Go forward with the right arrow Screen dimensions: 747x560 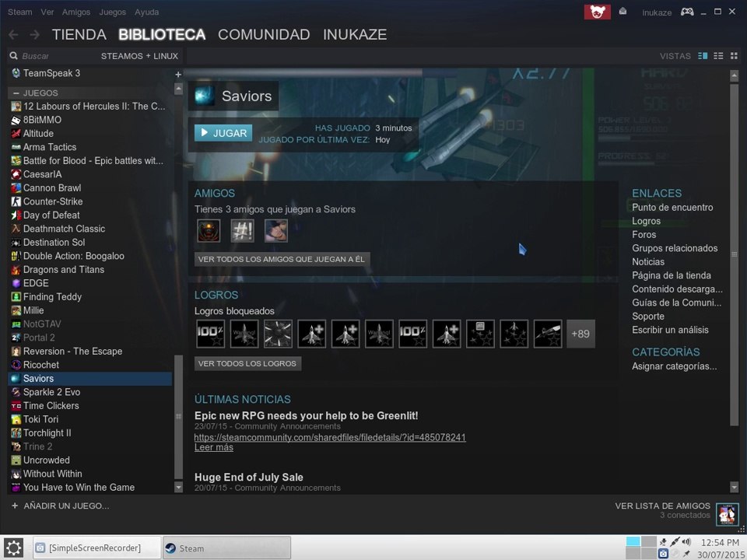tap(34, 34)
